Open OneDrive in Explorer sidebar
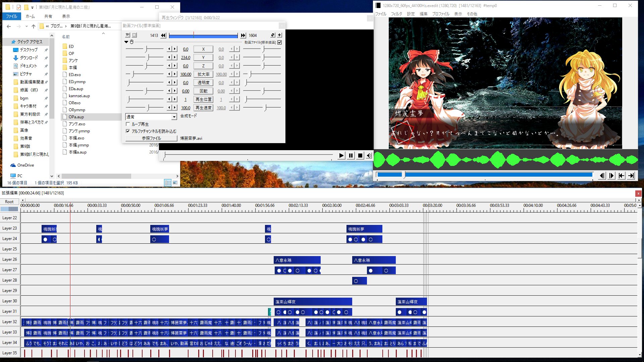This screenshot has height=362, width=644. coord(25,165)
